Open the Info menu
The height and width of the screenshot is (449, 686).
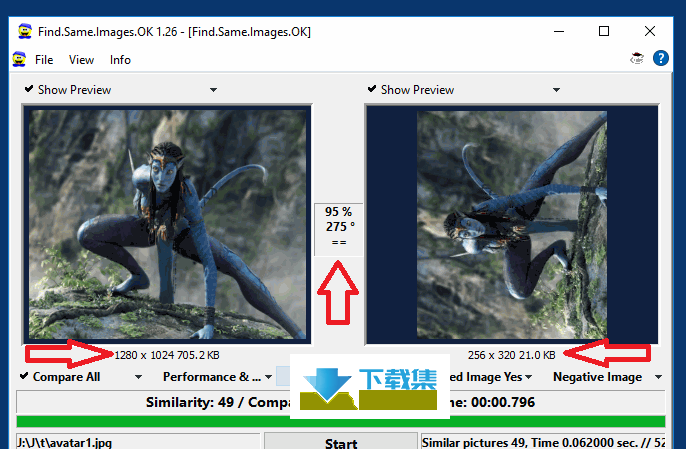coord(120,60)
